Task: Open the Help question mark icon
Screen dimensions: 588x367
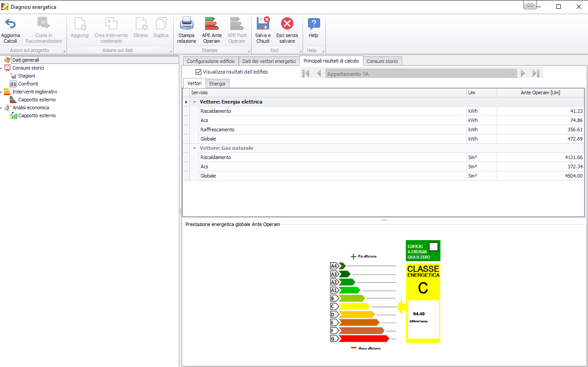Action: [x=314, y=24]
